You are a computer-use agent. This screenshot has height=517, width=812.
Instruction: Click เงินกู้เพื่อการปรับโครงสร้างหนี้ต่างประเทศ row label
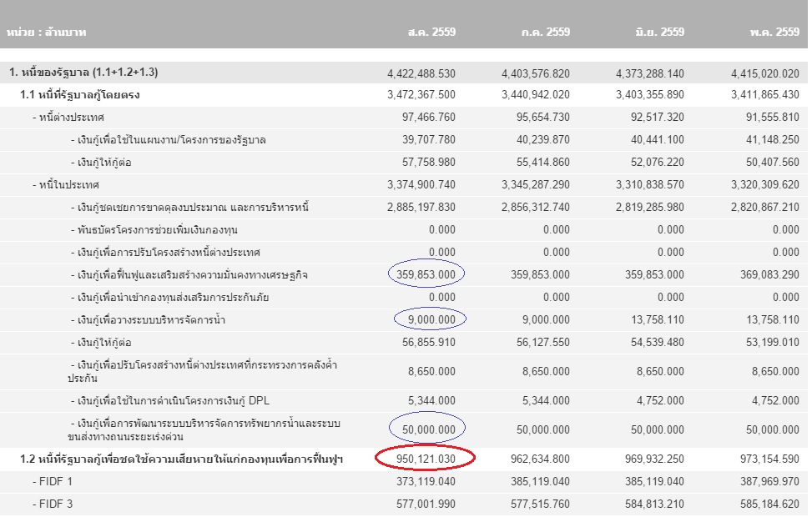[x=165, y=253]
